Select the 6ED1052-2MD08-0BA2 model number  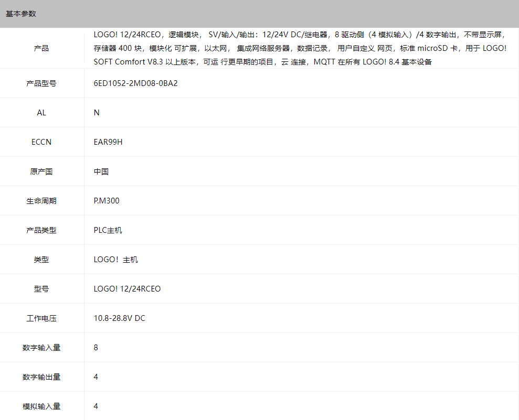click(x=136, y=83)
